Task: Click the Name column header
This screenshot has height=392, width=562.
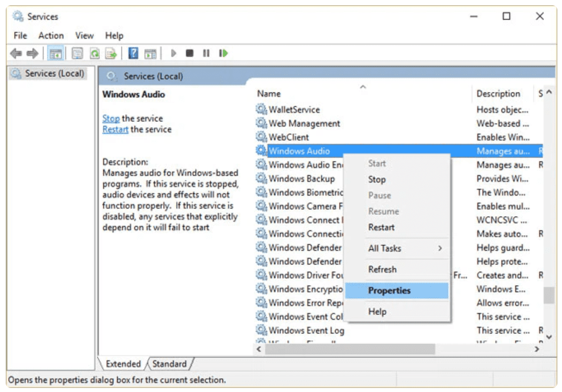Action: pos(269,94)
